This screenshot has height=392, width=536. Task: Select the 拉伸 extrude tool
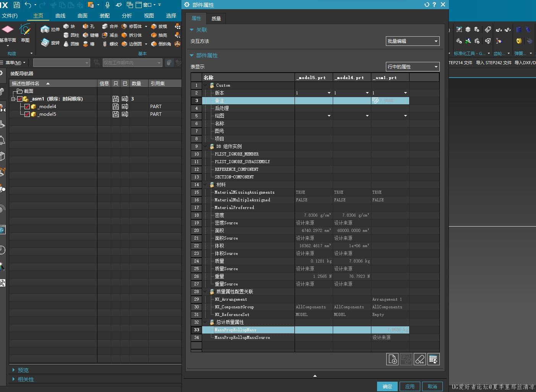pos(50,29)
